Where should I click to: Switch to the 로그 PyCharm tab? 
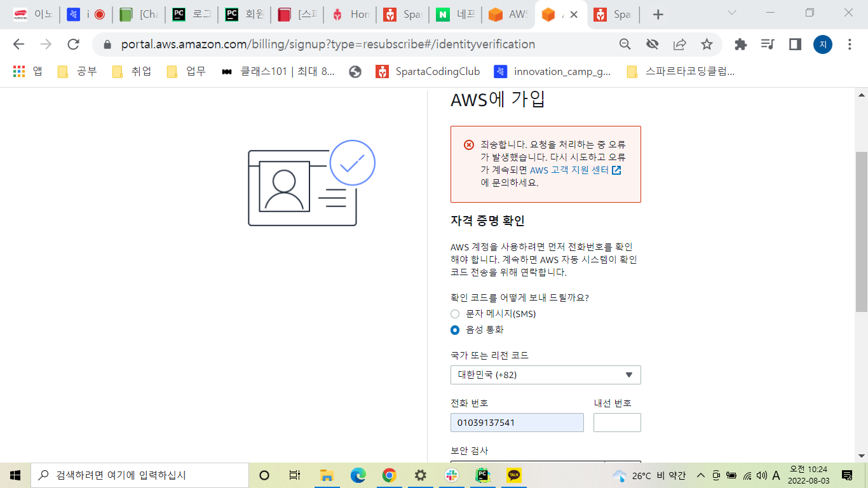tap(191, 15)
